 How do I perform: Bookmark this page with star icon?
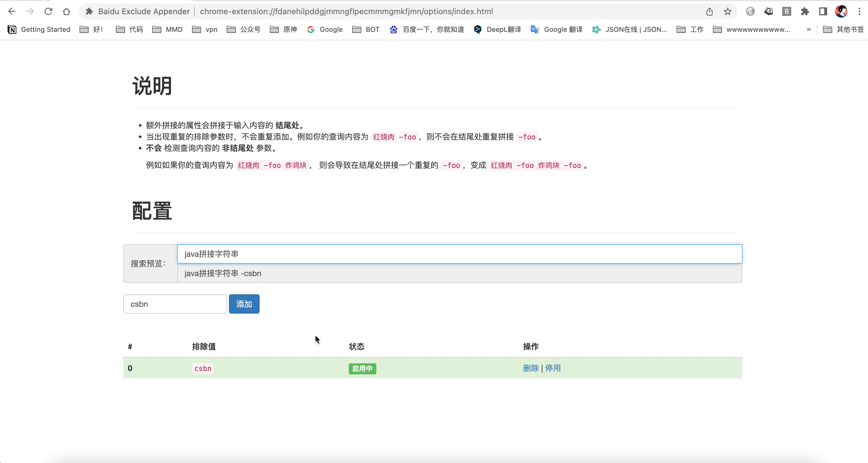(x=727, y=11)
